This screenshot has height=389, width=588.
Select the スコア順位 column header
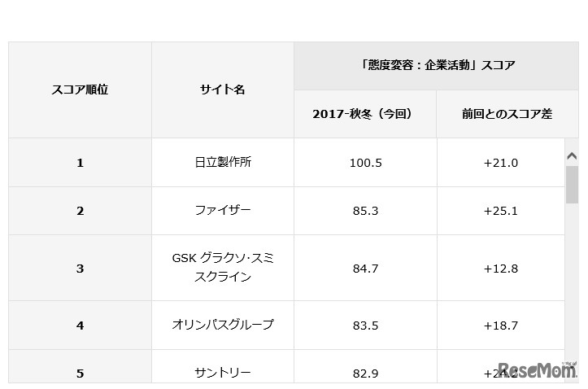(x=80, y=90)
